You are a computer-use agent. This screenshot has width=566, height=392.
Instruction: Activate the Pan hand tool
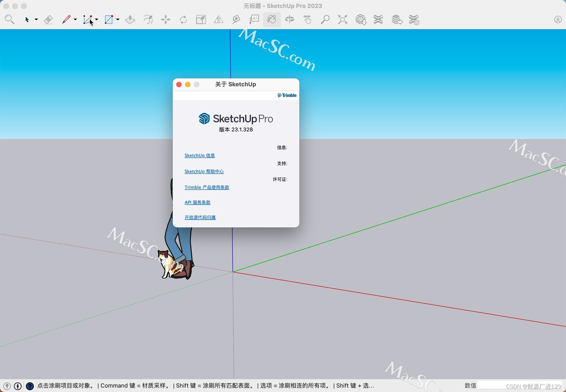coord(307,20)
